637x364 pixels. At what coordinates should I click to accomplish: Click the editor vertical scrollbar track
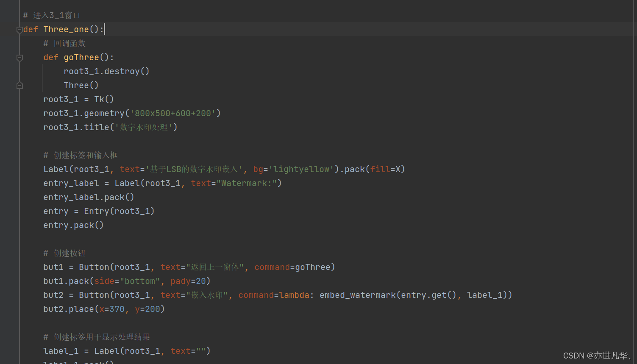point(635,182)
